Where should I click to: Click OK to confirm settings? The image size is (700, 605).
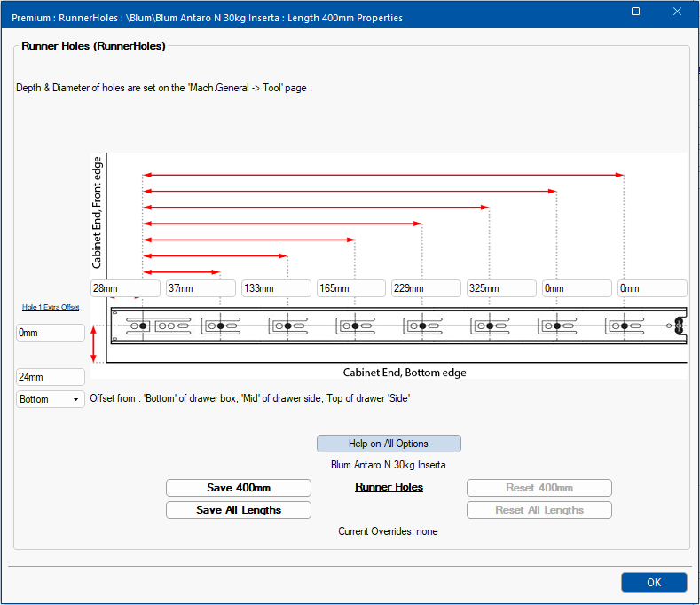654,582
